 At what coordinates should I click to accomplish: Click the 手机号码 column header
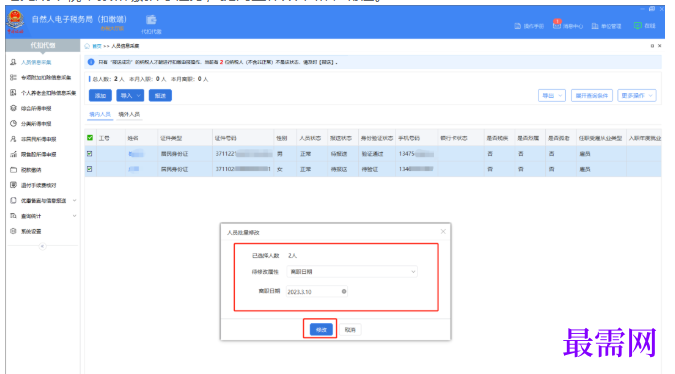coord(409,138)
